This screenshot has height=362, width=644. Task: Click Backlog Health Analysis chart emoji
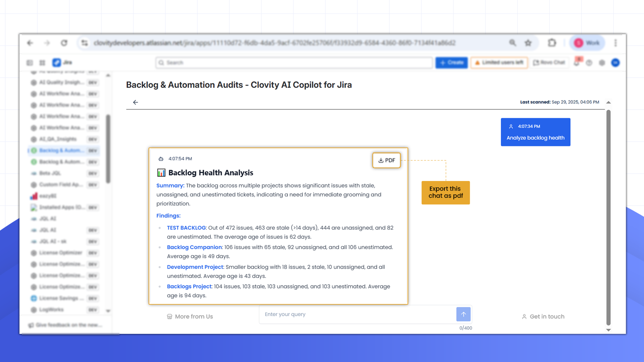161,173
